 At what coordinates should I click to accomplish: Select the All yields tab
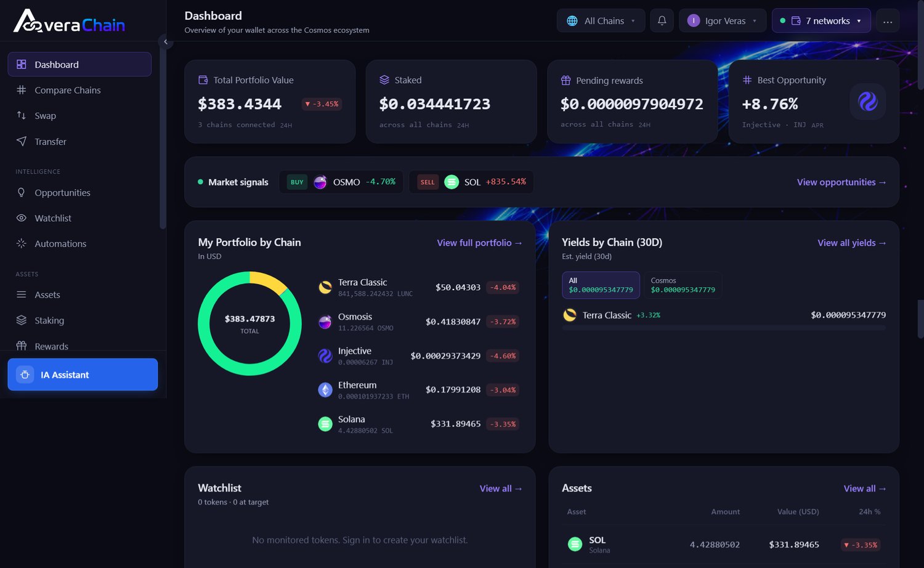(x=601, y=285)
